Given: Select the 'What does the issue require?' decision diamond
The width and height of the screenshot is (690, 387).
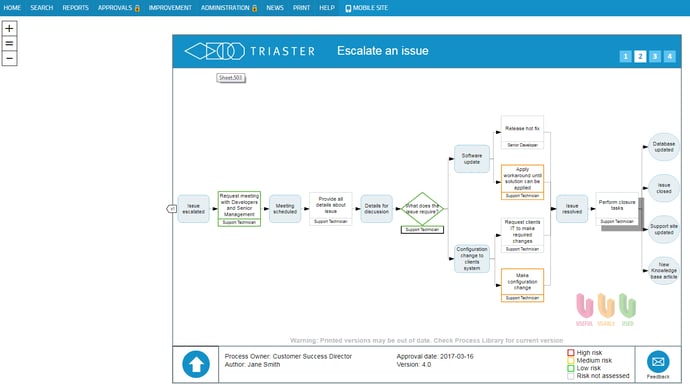Looking at the screenshot, I should pyautogui.click(x=422, y=209).
